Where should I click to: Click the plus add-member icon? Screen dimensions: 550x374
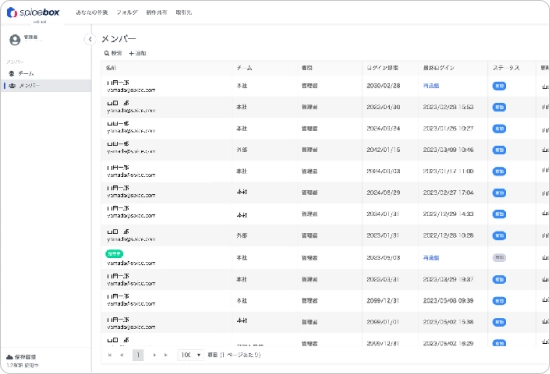pos(131,53)
